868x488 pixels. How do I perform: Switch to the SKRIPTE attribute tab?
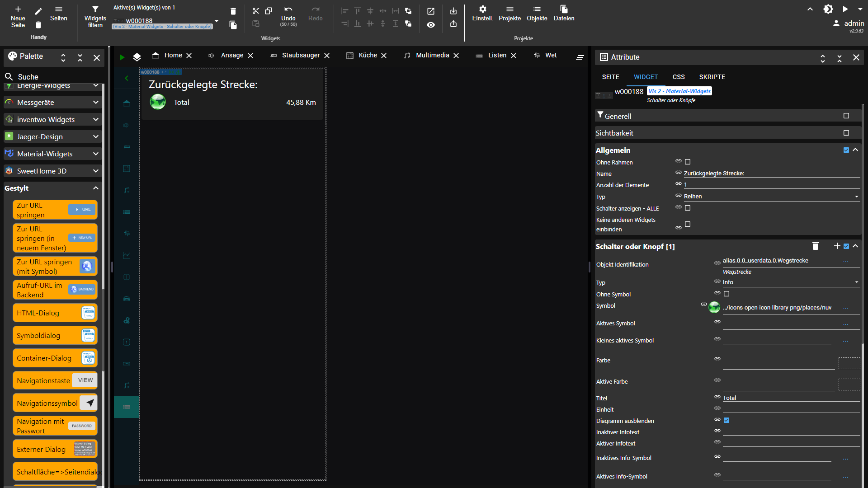[712, 77]
